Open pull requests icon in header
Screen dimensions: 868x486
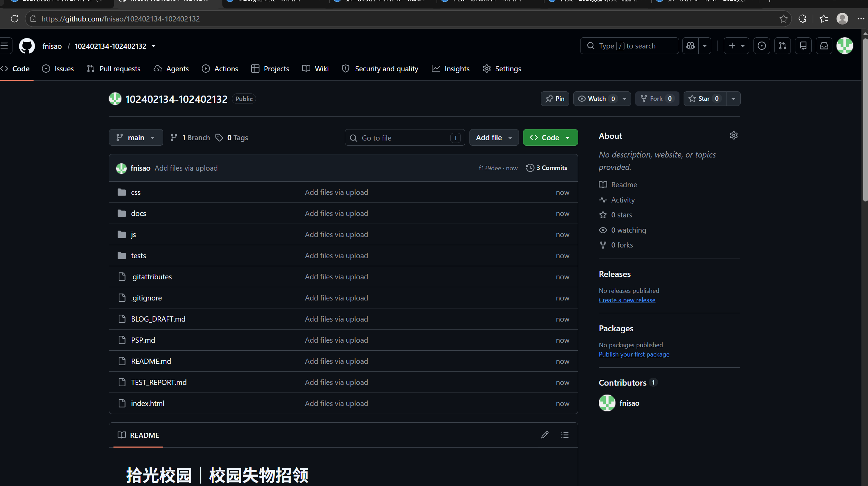tap(783, 46)
